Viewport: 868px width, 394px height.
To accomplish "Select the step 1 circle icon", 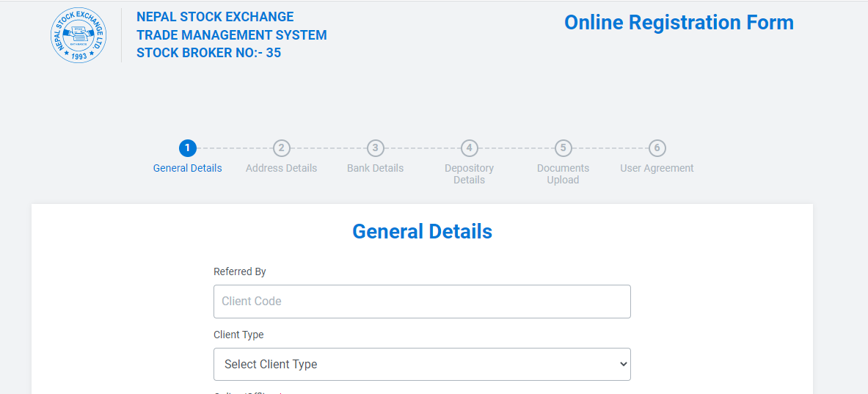I will pos(188,148).
